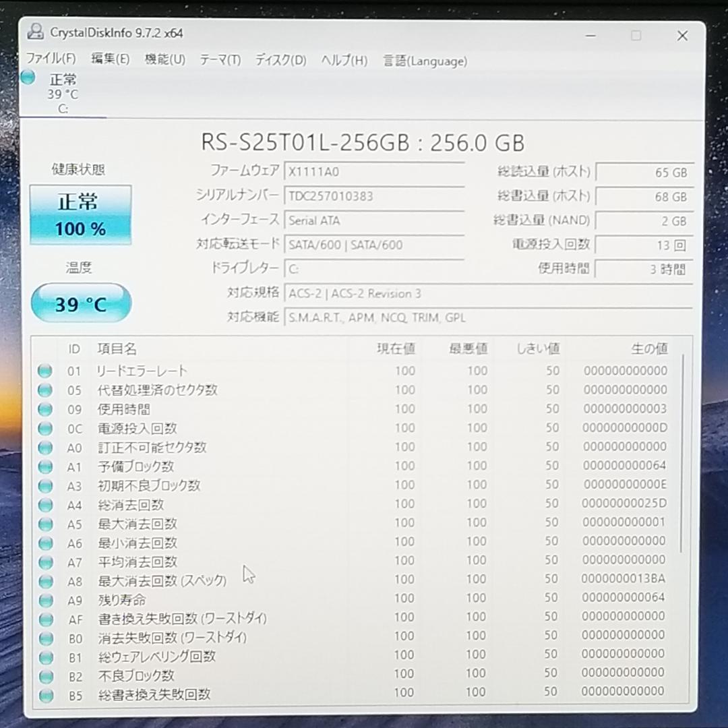Click the blue indicator beside 使用時間 attribute
728x728 pixels.
coord(44,408)
